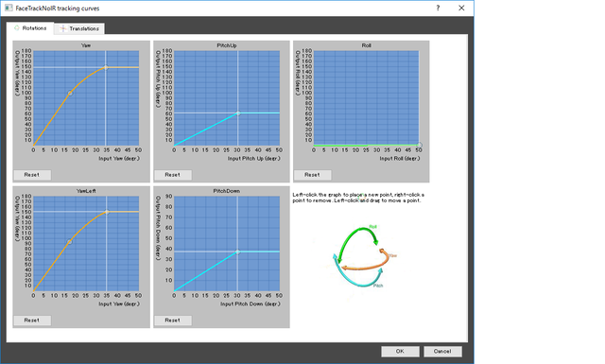
Task: Reset the Yaw curve
Action: point(32,175)
